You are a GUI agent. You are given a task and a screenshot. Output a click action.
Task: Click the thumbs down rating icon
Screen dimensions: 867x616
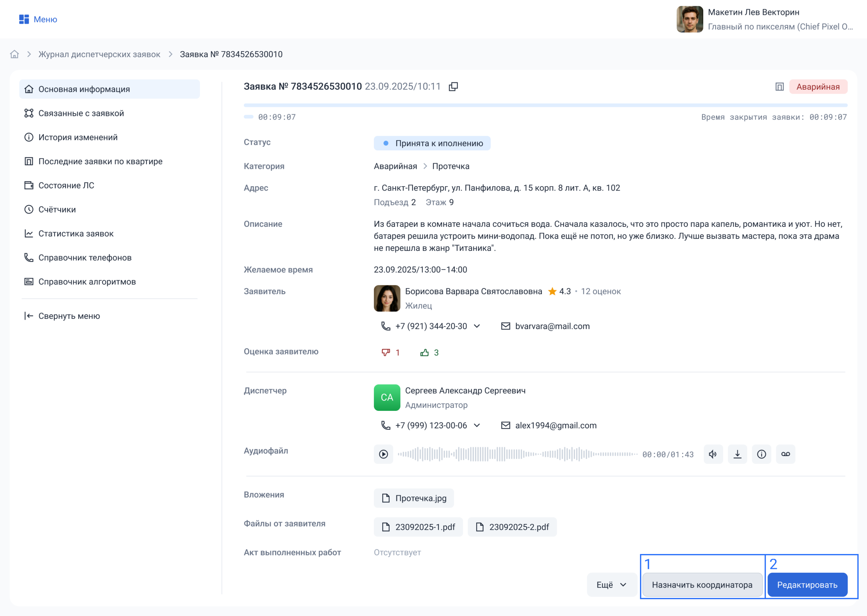(x=385, y=352)
